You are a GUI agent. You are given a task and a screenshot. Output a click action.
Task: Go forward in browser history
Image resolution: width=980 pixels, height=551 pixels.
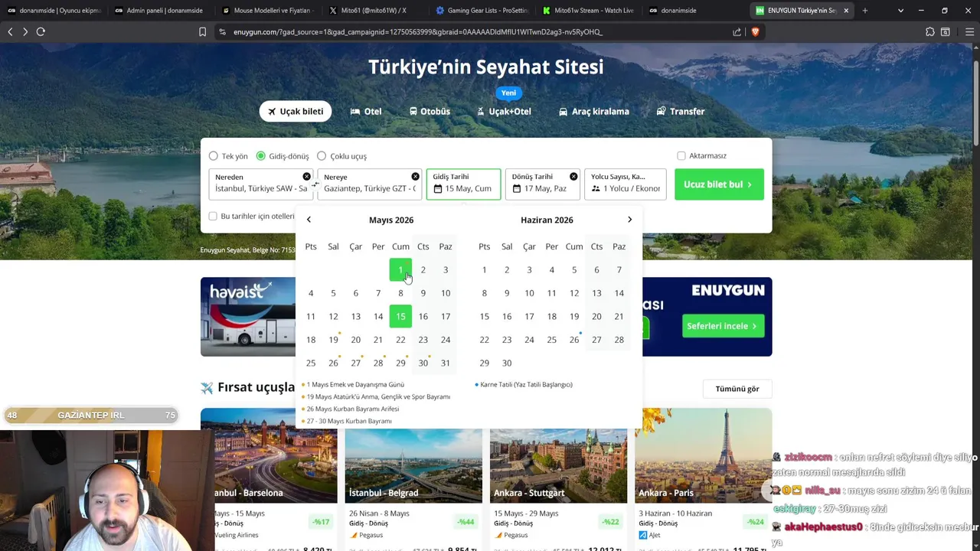[x=24, y=31]
